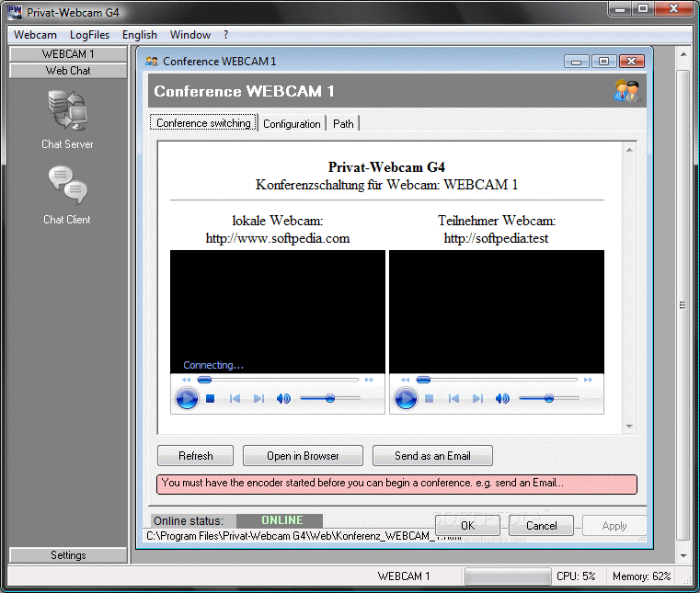Switch to the Conference switching tab
The height and width of the screenshot is (593, 700).
(203, 123)
